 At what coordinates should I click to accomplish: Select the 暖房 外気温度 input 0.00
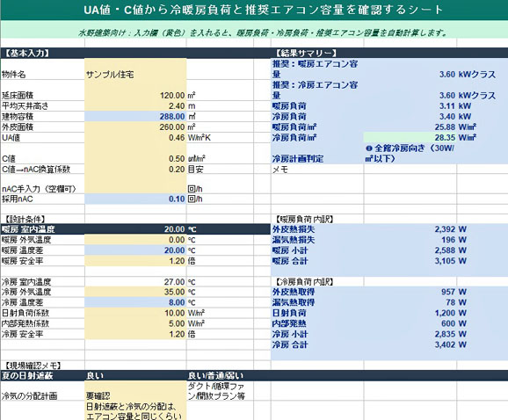point(135,240)
